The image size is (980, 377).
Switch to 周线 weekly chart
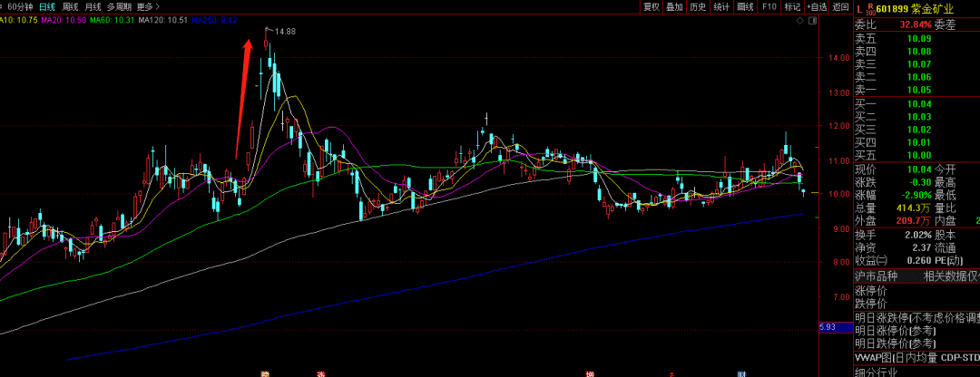pyautogui.click(x=70, y=7)
